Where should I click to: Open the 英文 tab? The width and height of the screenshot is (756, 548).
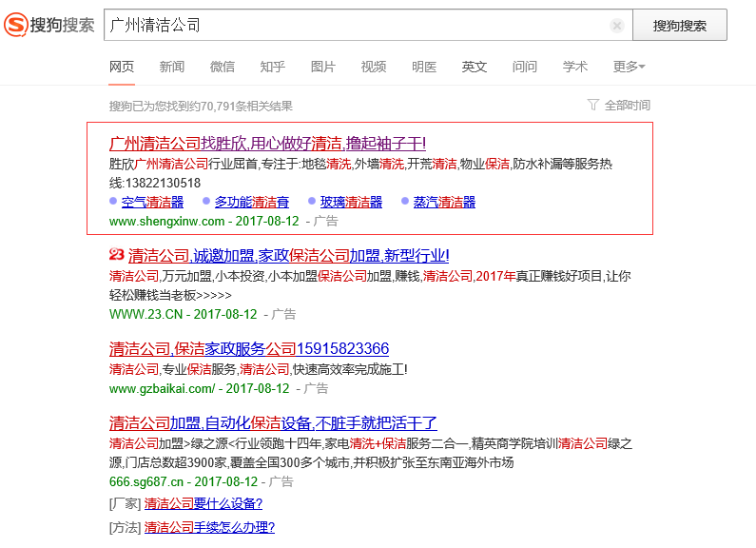[475, 67]
